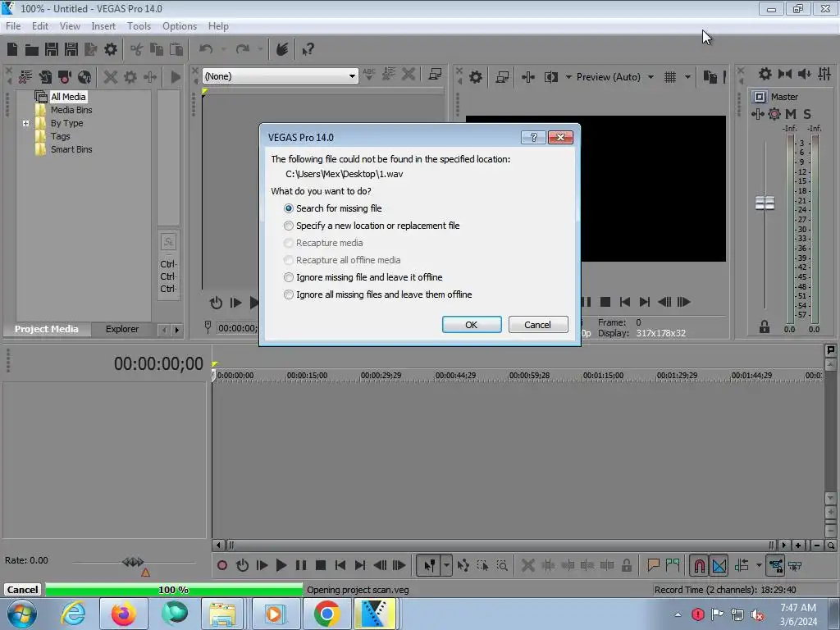This screenshot has width=840, height=630.
Task: Click the Master Solo S button
Action: pos(807,113)
